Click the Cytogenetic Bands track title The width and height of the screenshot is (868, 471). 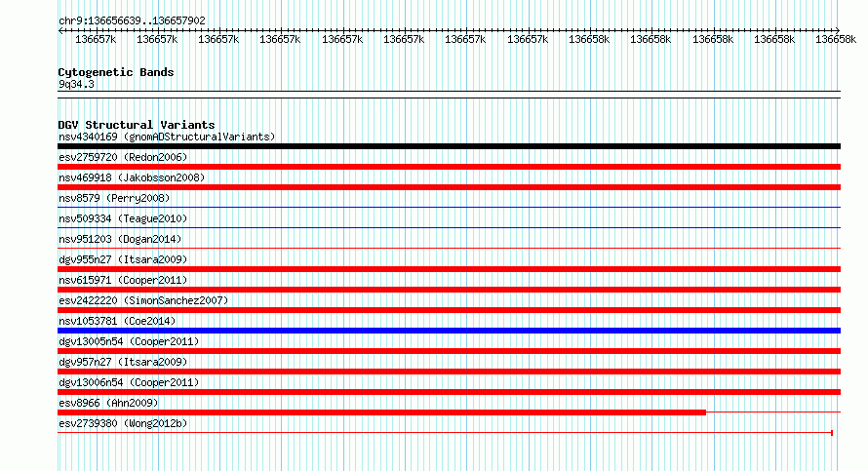coord(116,72)
